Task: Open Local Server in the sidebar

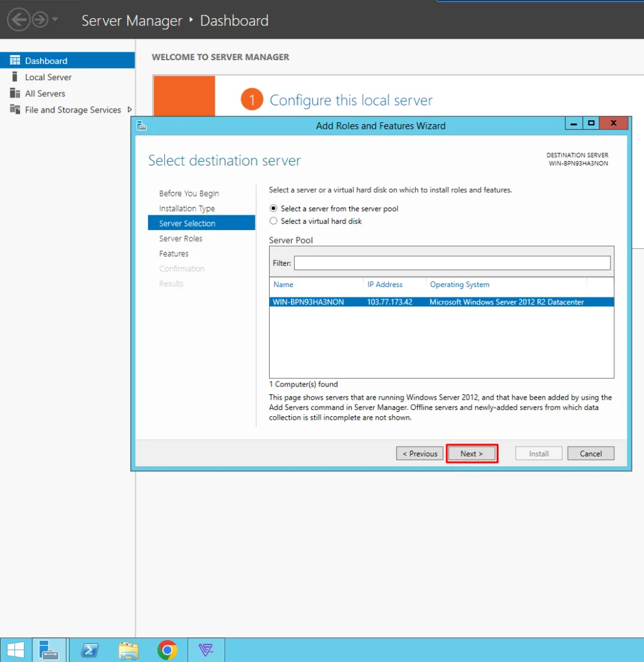Action: [x=48, y=78]
